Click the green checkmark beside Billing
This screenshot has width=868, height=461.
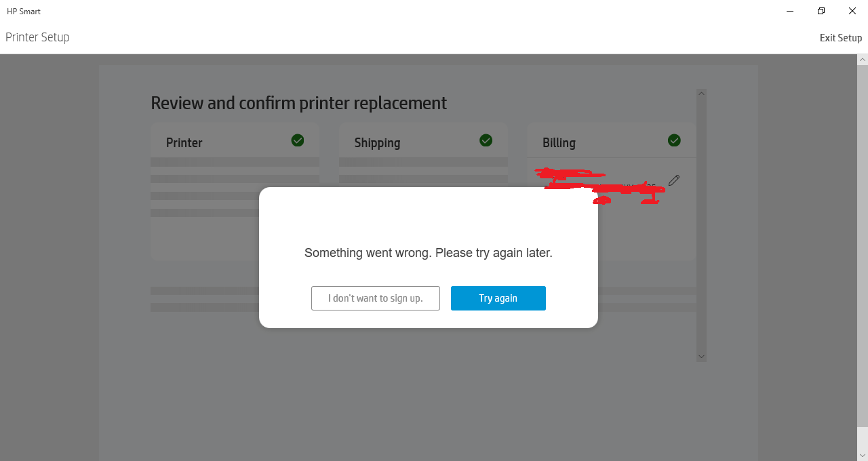674,140
